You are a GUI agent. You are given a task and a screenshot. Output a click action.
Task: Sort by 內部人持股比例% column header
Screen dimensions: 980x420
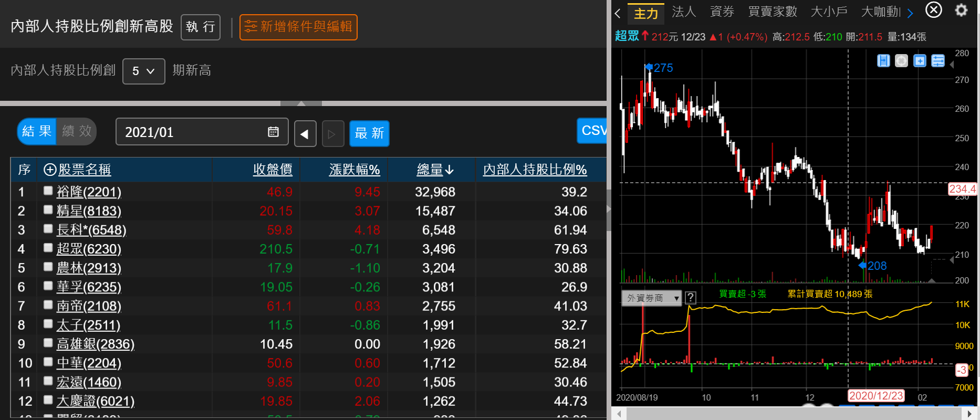point(535,170)
